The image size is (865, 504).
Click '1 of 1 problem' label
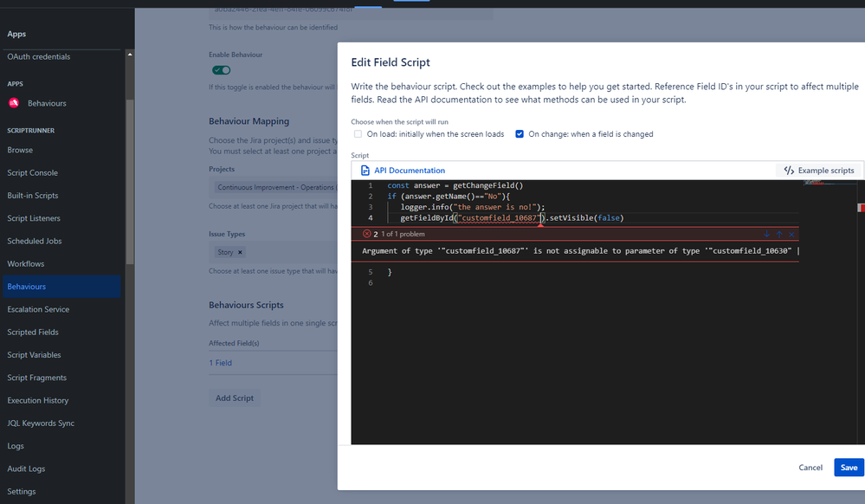point(403,234)
